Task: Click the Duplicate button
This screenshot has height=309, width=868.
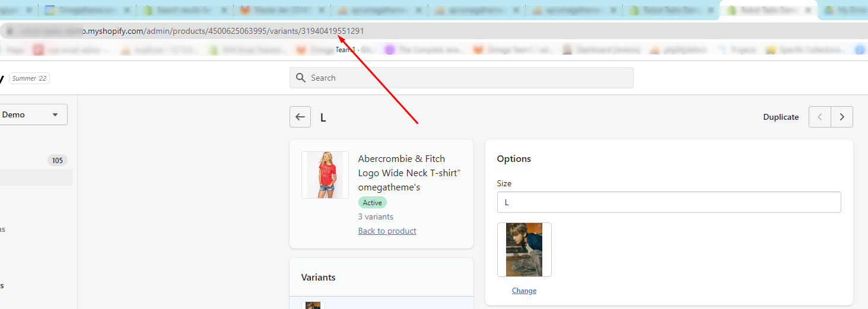Action: [x=781, y=117]
